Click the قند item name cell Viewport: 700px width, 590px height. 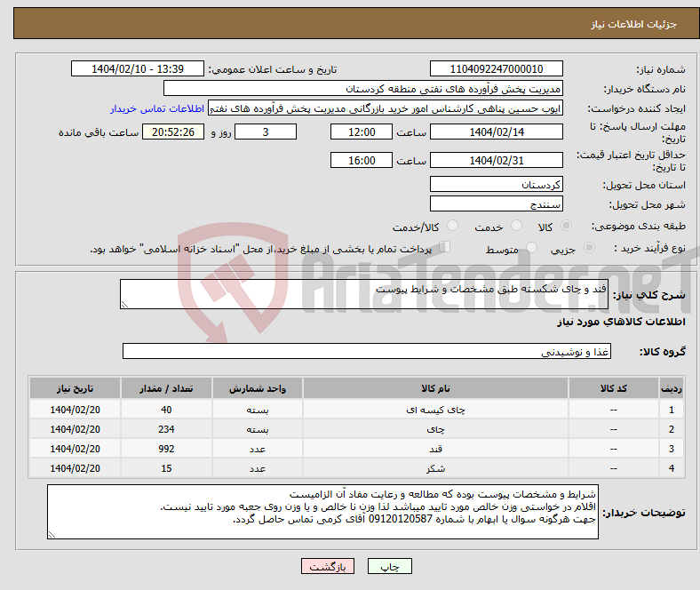point(435,449)
